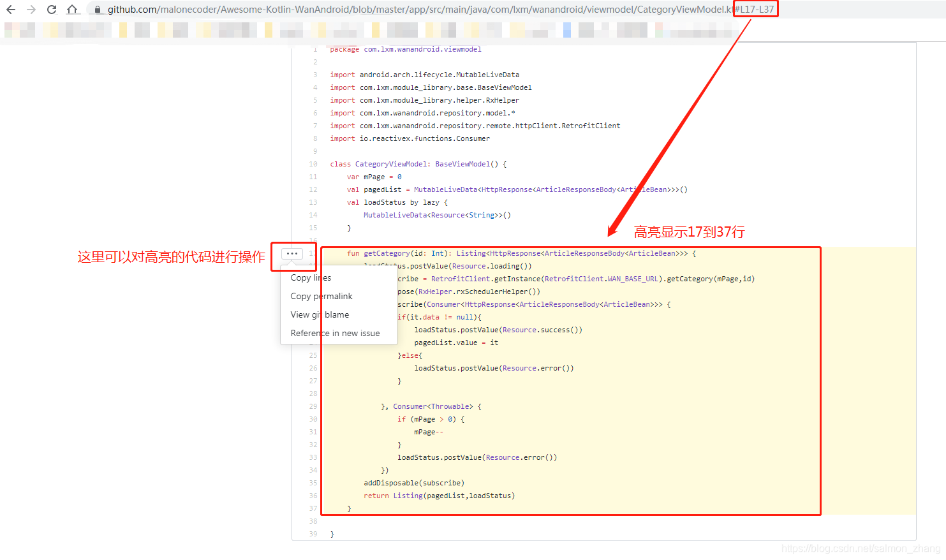Click the }else{ line
The width and height of the screenshot is (946, 560).
coord(410,355)
